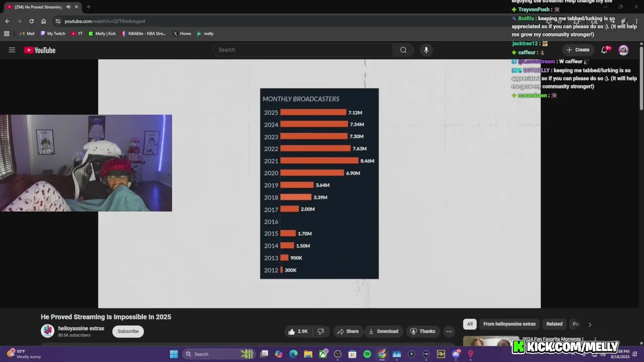Open the YT bookmark

77,34
